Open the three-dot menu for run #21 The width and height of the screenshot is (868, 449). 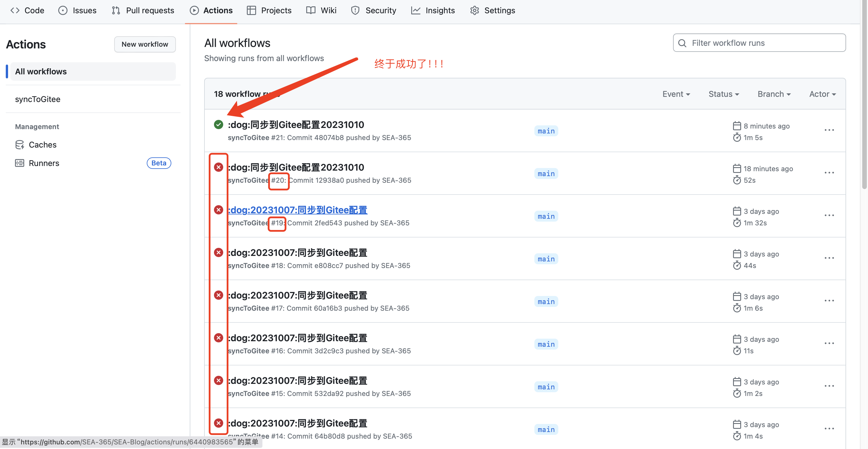tap(829, 130)
